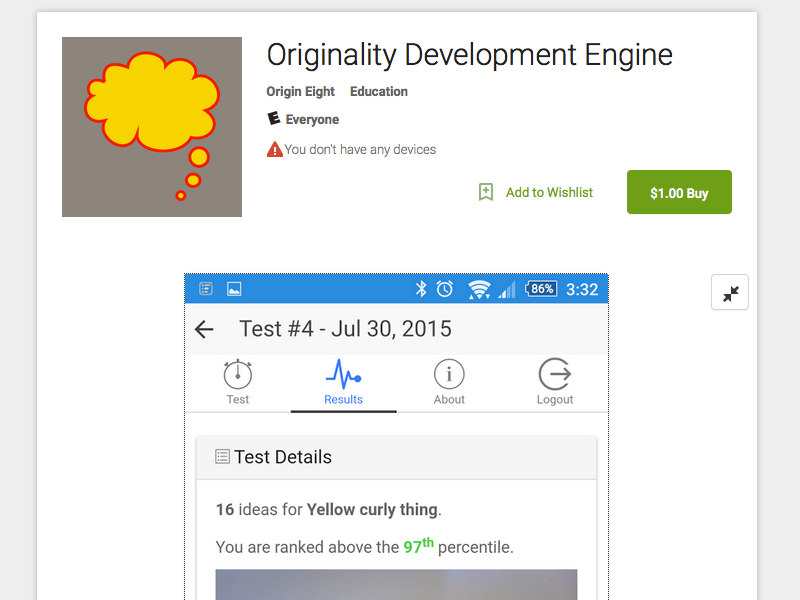Open the Education category link
The image size is (800, 600).
click(379, 91)
